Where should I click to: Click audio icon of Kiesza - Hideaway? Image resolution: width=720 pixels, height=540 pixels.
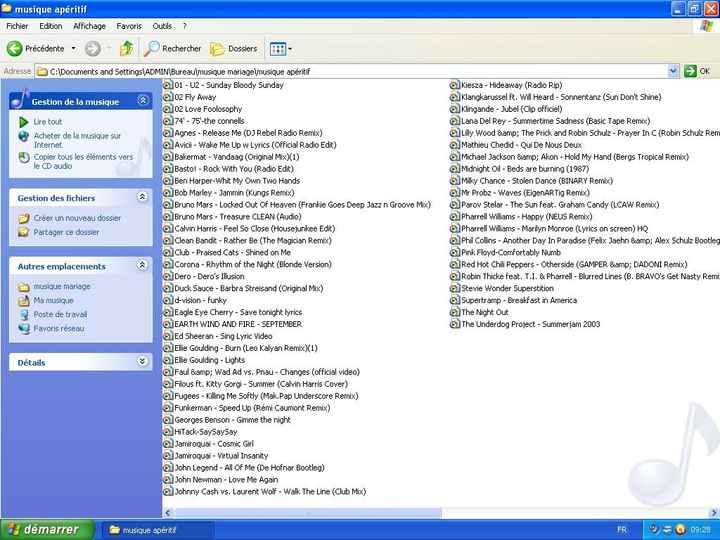coord(455,85)
